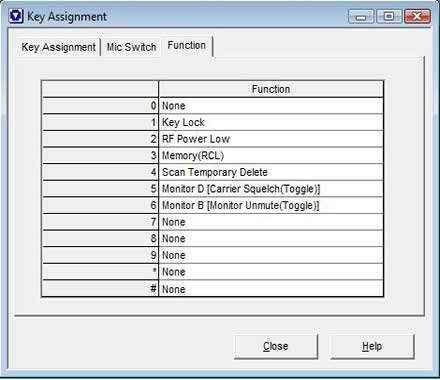Switch to the Key Assignment tab
440x380 pixels.
click(59, 47)
